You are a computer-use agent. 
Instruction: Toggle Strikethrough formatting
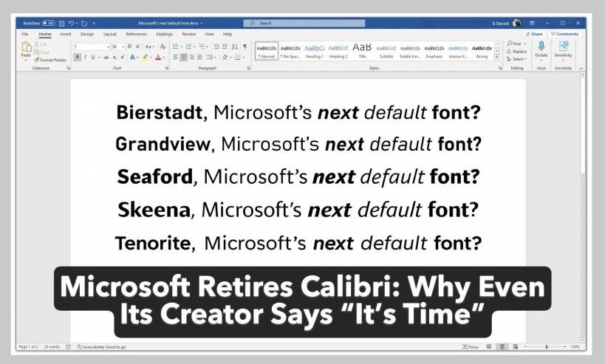(x=106, y=57)
